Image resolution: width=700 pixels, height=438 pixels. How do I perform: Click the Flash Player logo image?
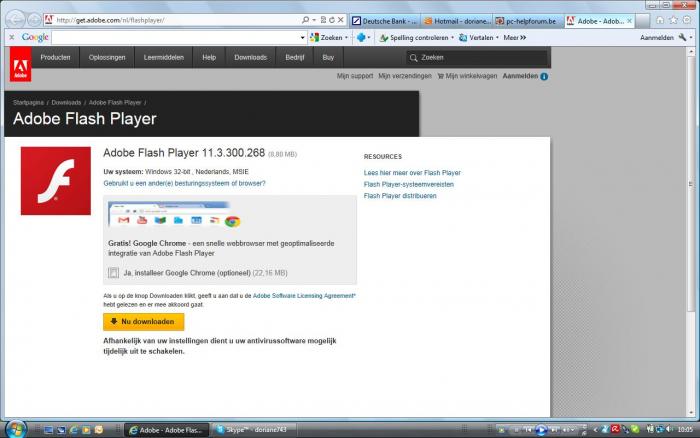56,181
